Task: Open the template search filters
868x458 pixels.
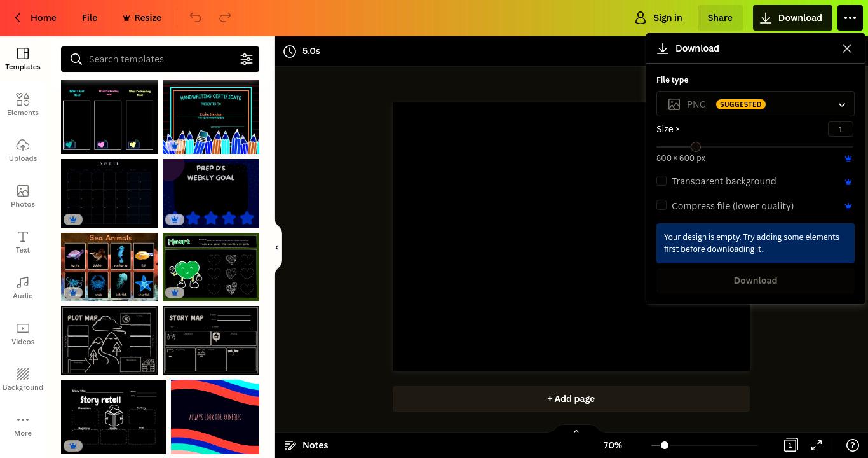Action: coord(247,59)
